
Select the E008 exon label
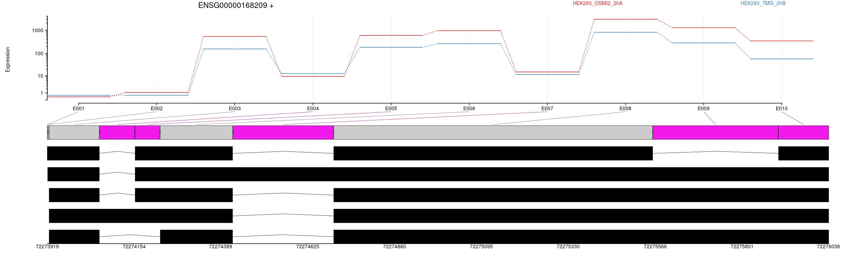pos(625,108)
